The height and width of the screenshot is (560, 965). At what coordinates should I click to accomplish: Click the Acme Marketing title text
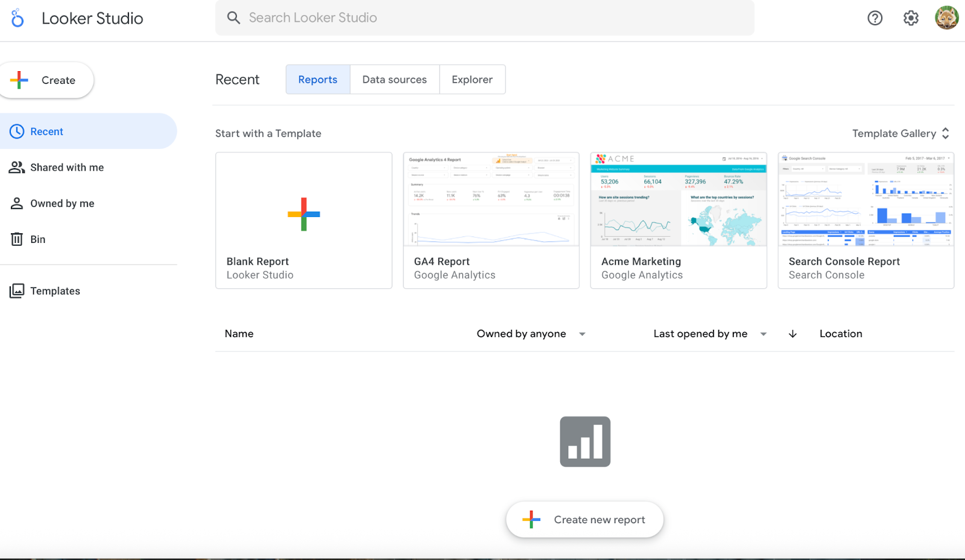[641, 262]
